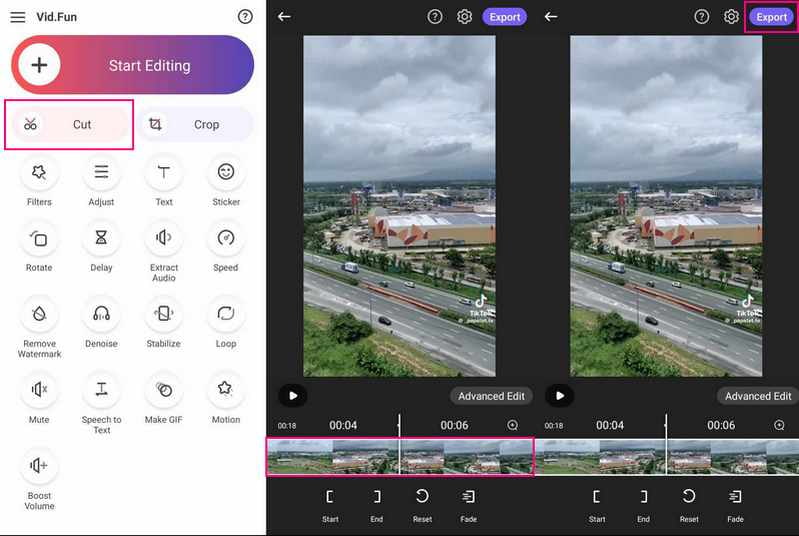This screenshot has height=536, width=799.
Task: Select the Cut tool
Action: click(69, 125)
